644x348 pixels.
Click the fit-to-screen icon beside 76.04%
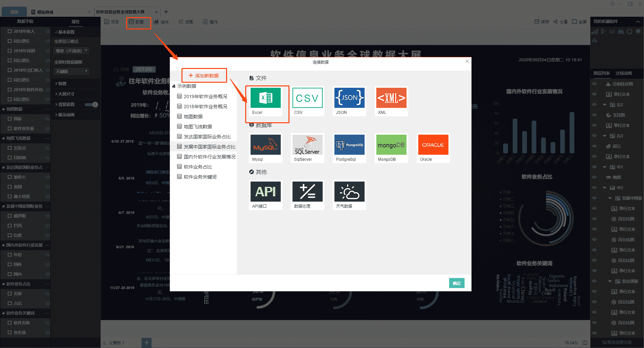point(585,343)
